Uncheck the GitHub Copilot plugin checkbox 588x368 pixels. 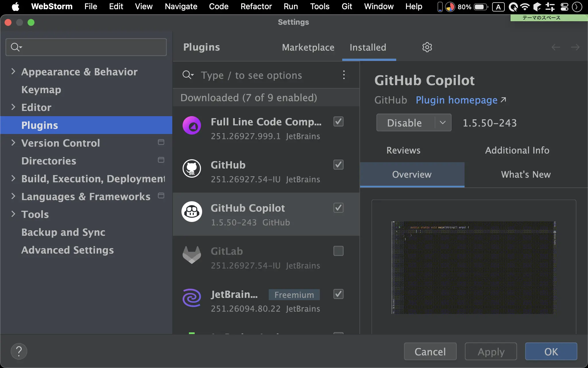point(338,208)
